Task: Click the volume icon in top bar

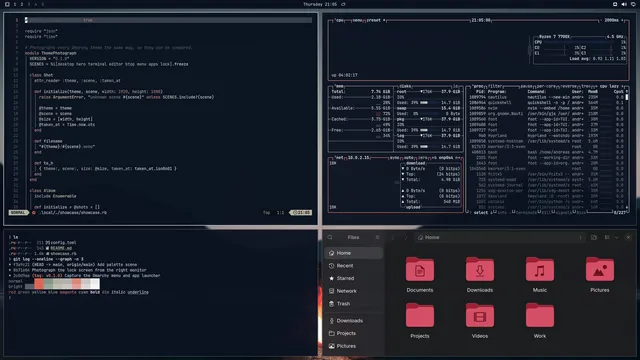Action: coord(624,4)
